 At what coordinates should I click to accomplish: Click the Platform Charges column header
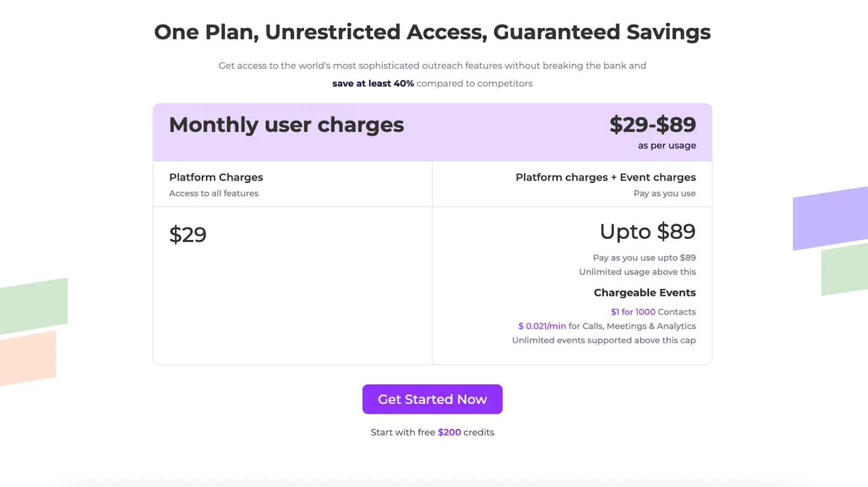pyautogui.click(x=216, y=177)
